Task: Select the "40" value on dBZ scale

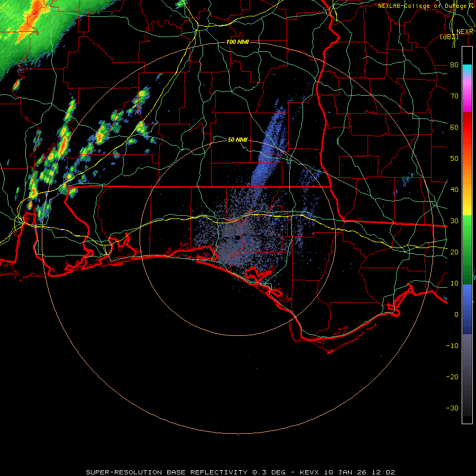Action: pos(454,189)
